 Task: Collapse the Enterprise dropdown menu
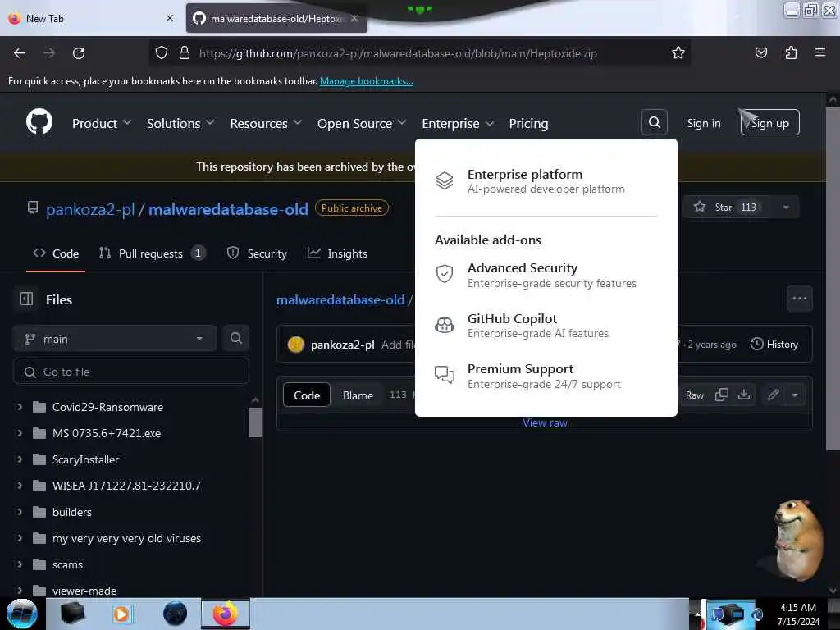point(458,123)
